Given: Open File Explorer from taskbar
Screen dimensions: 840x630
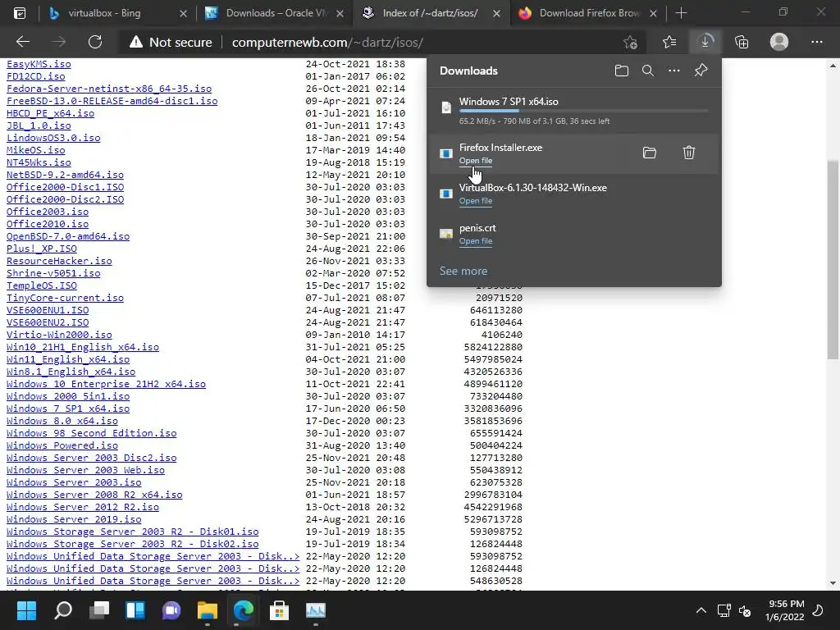Looking at the screenshot, I should point(208,610).
